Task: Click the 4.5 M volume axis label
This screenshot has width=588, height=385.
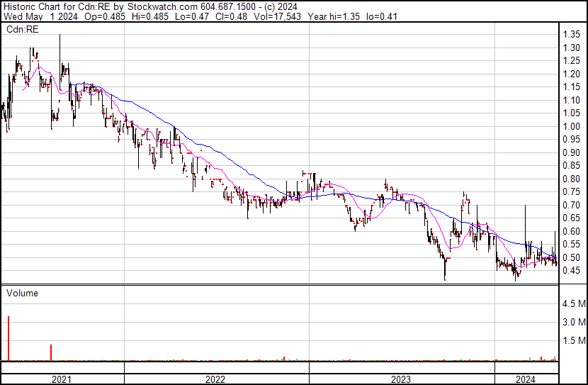Action: click(573, 304)
